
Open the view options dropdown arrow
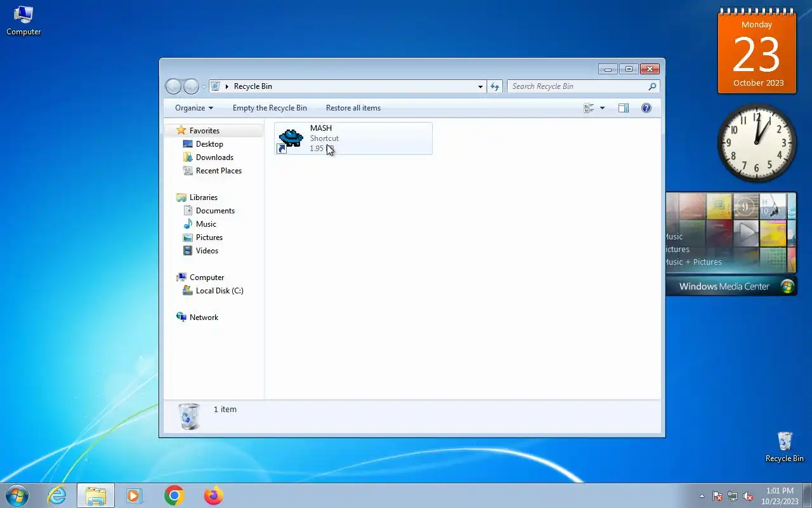coord(602,108)
